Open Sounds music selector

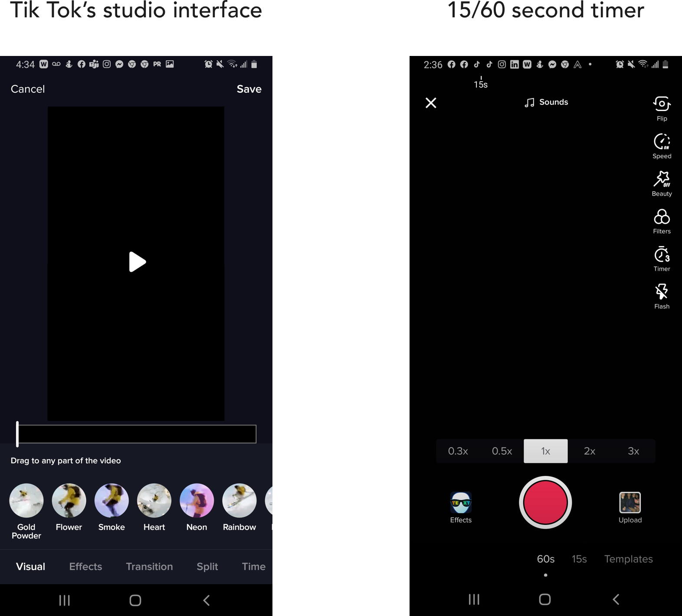(546, 102)
